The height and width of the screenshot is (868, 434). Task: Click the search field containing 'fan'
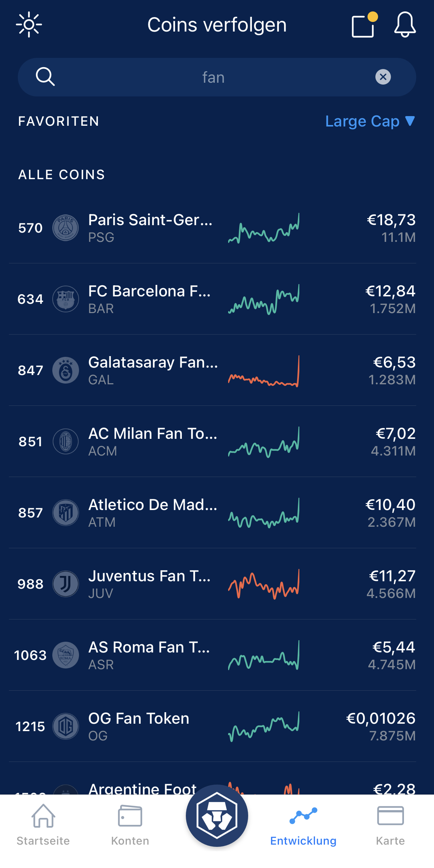pyautogui.click(x=213, y=77)
